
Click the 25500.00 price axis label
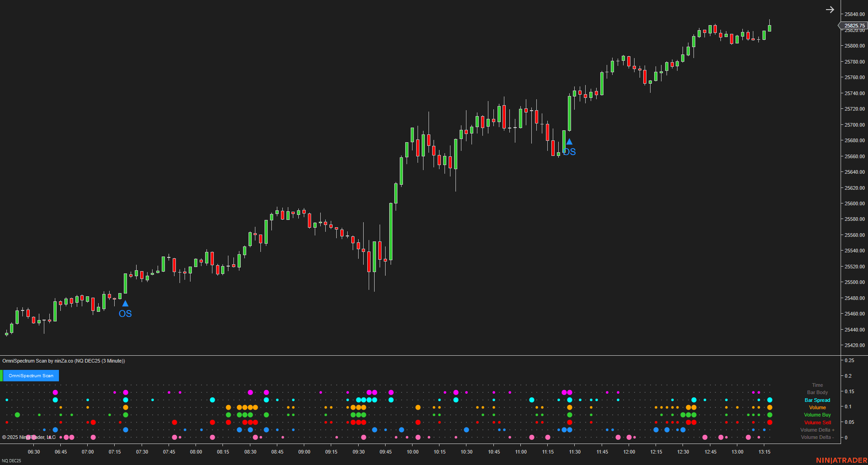[x=854, y=282]
